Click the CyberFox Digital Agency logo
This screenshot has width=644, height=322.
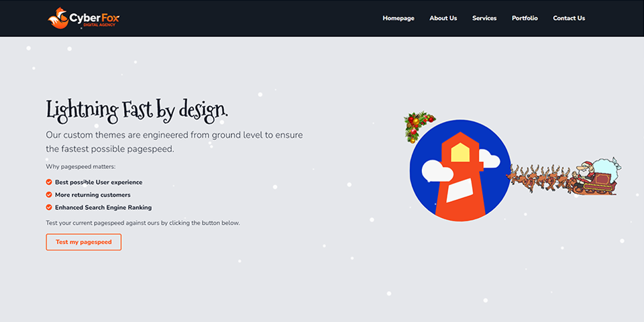(84, 18)
